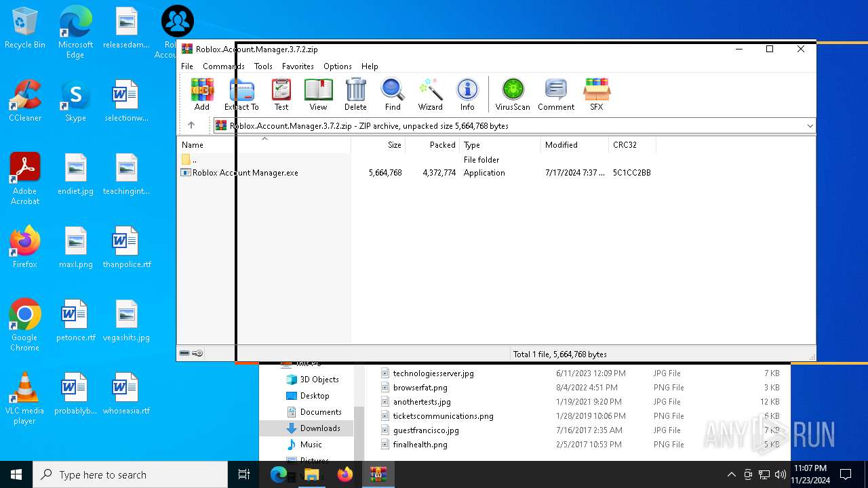Sort by Type column header
The height and width of the screenshot is (488, 868).
pos(500,145)
